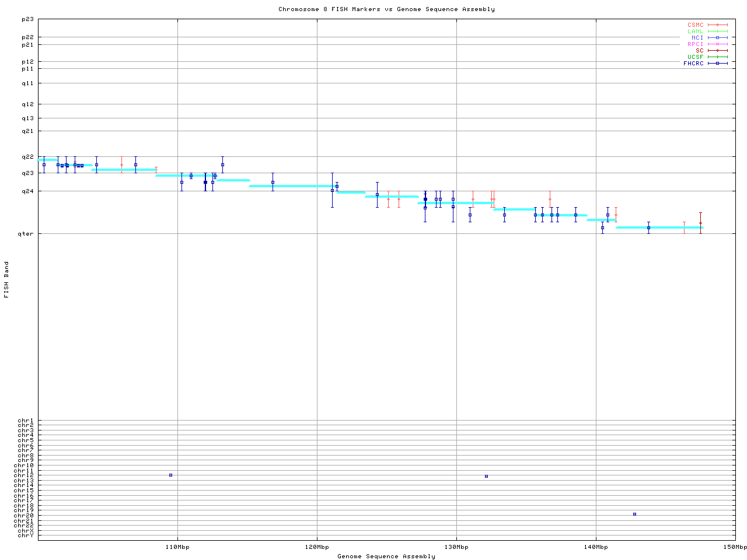Click the RPCI magenta legend marker
The width and height of the screenshot is (747, 560).
click(x=717, y=44)
